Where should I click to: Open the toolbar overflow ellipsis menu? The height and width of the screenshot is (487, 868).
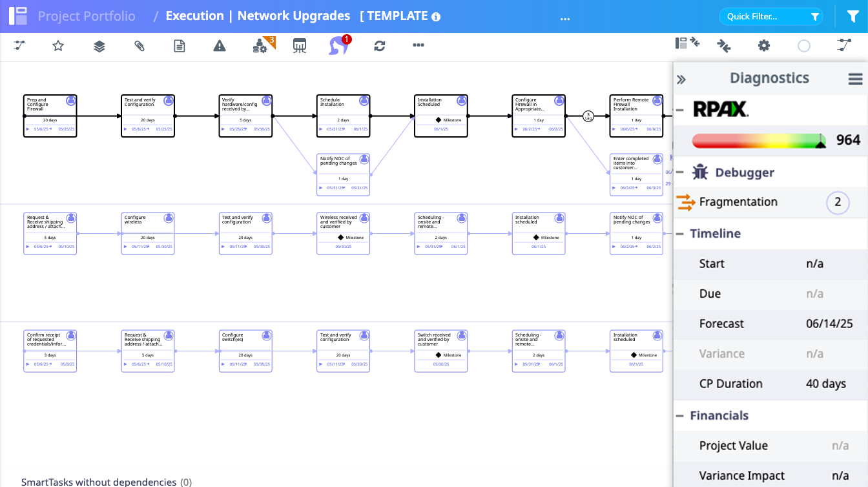pyautogui.click(x=418, y=45)
